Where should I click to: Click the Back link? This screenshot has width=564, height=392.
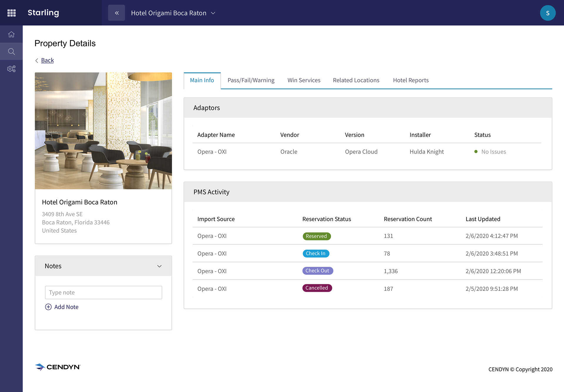tap(47, 60)
